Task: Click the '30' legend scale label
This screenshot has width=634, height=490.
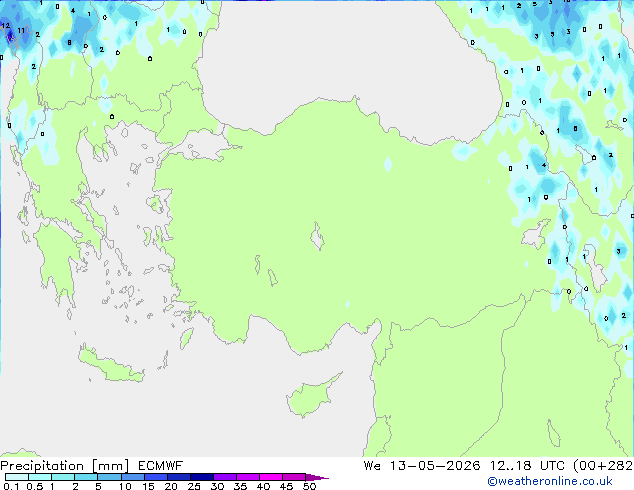Action: click(x=217, y=486)
